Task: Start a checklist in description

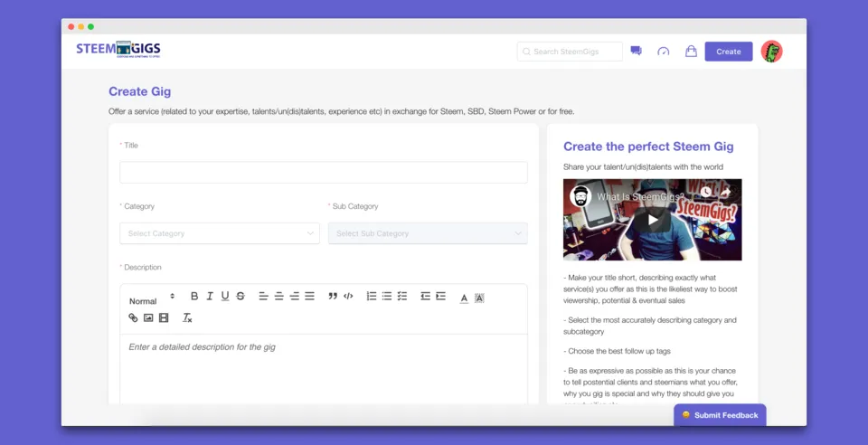Action: pyautogui.click(x=402, y=296)
